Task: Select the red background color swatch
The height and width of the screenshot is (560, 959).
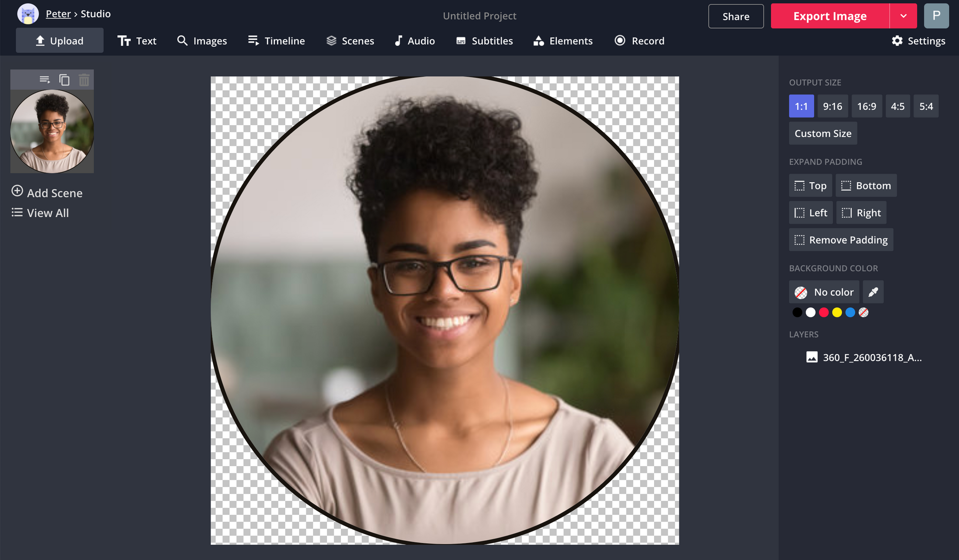Action: click(824, 312)
